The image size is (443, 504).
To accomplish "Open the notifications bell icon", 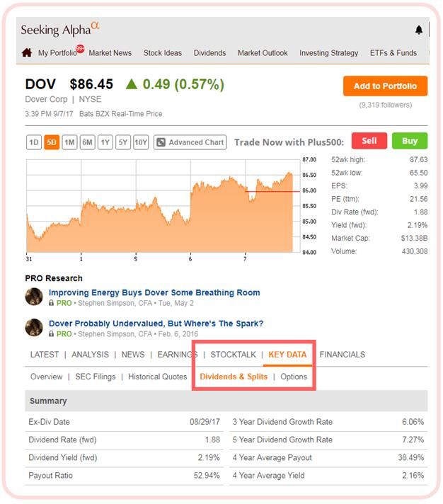I will click(x=418, y=30).
